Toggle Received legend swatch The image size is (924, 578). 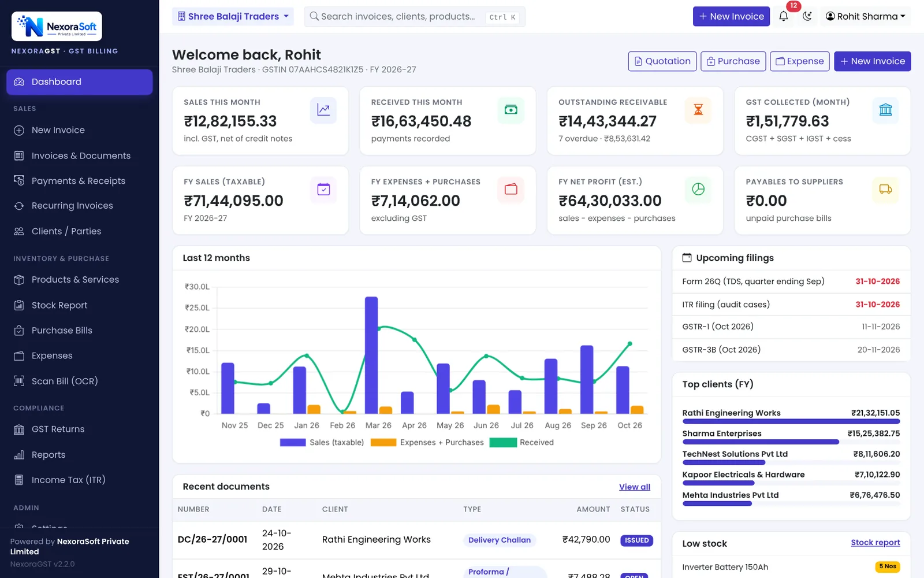pyautogui.click(x=503, y=442)
